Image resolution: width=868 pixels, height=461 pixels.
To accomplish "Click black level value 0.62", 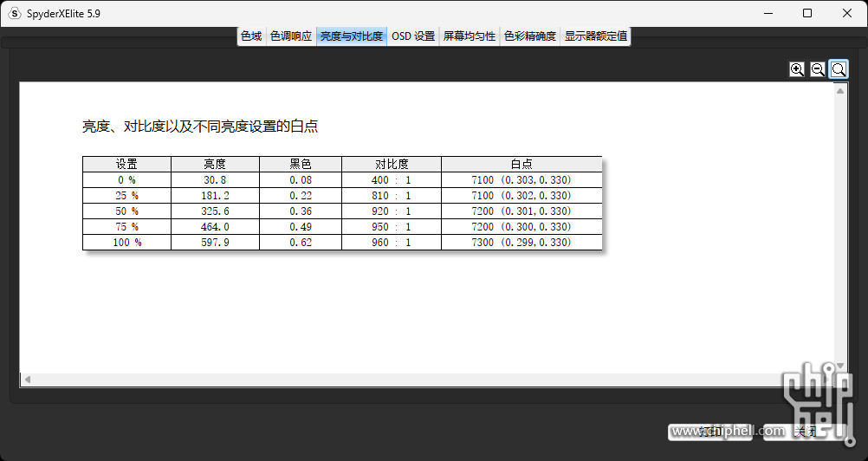I will coord(301,242).
